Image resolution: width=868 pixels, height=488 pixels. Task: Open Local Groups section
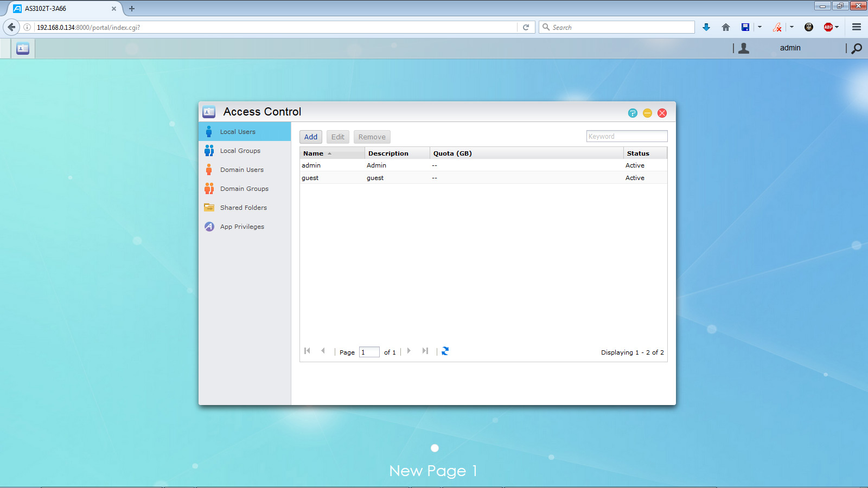tap(245, 151)
